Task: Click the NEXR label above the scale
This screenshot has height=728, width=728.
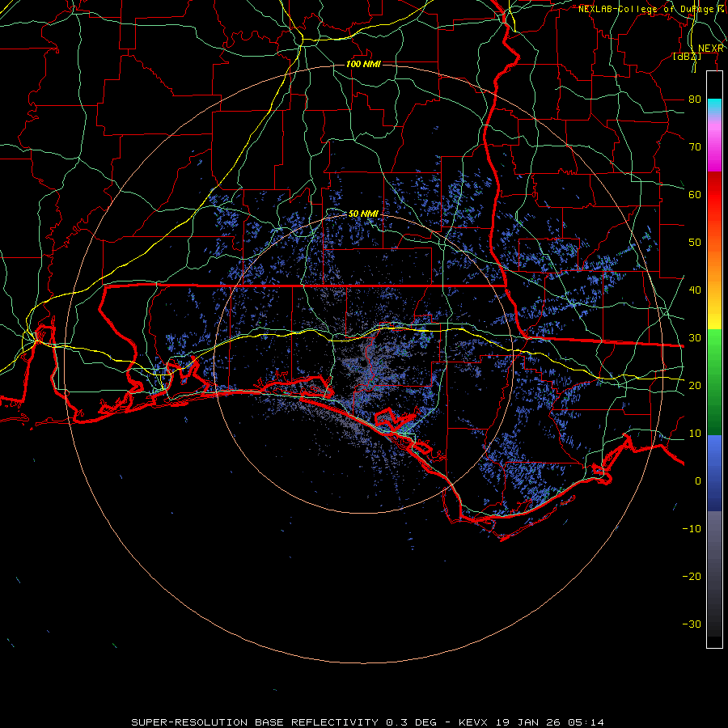Action: 711,49
